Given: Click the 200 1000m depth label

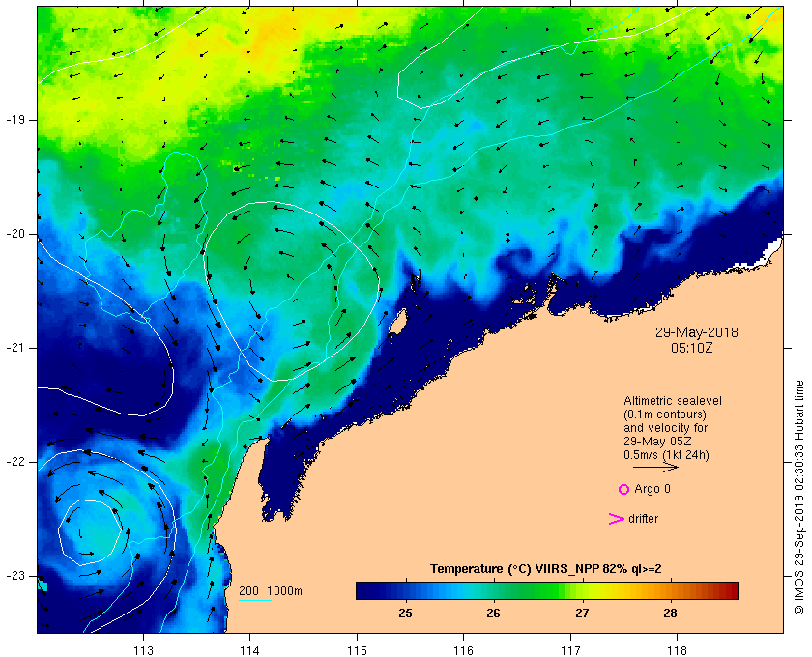Looking at the screenshot, I should [x=271, y=591].
